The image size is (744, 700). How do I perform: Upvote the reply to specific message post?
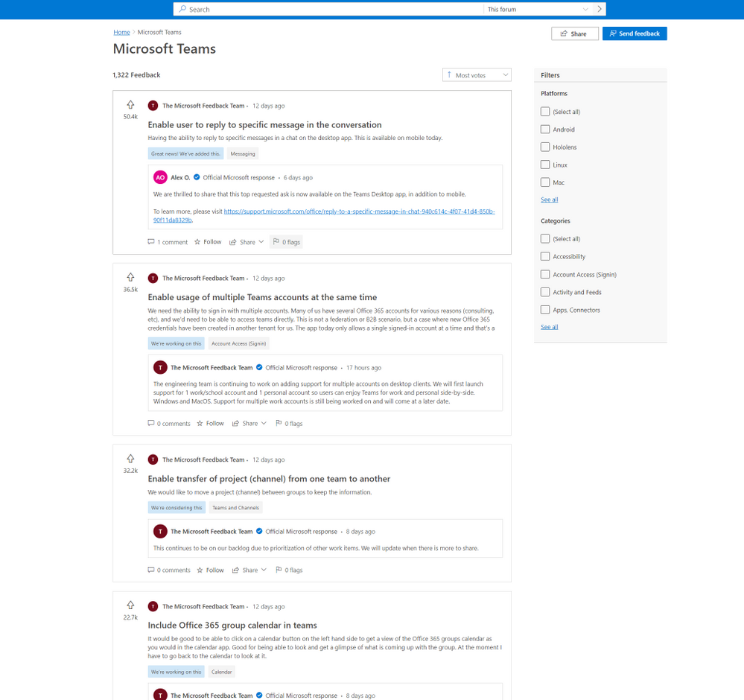pyautogui.click(x=130, y=104)
